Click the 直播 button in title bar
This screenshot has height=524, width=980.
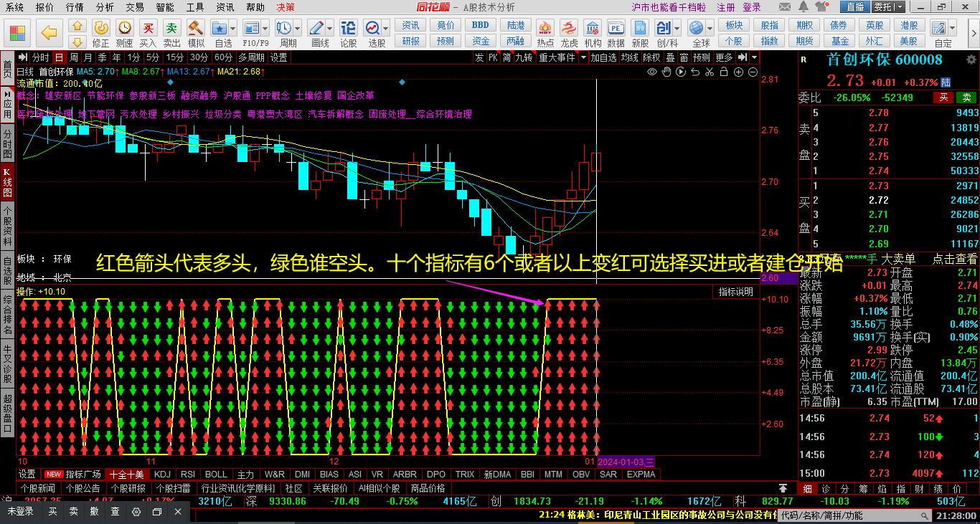tap(855, 7)
